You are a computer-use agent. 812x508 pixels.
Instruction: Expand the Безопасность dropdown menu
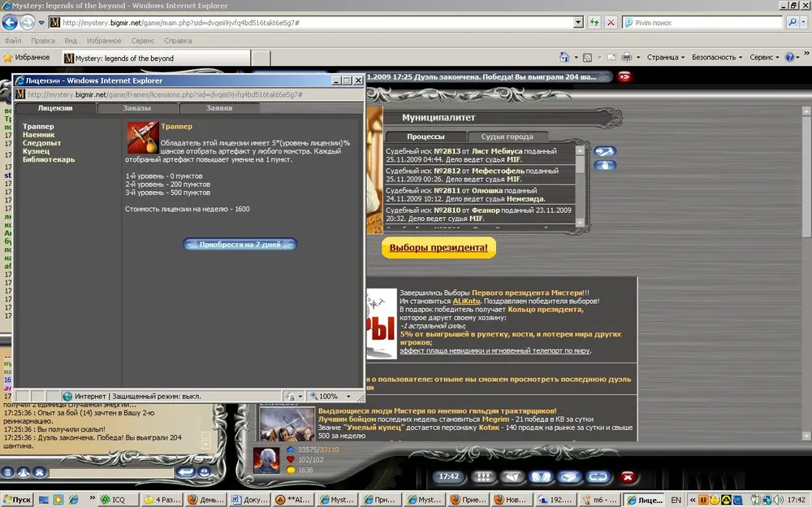[718, 58]
